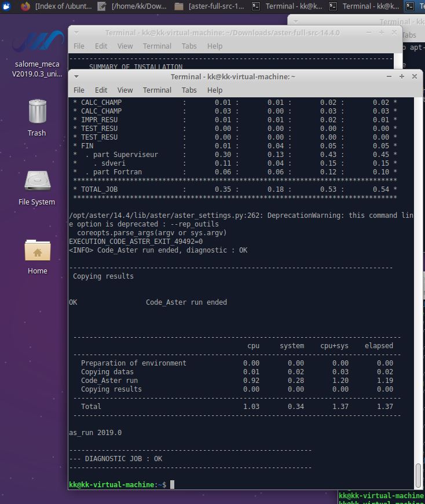Open the Xfce applications menu icon
Image resolution: width=425 pixels, height=504 pixels.
pos(7,6)
